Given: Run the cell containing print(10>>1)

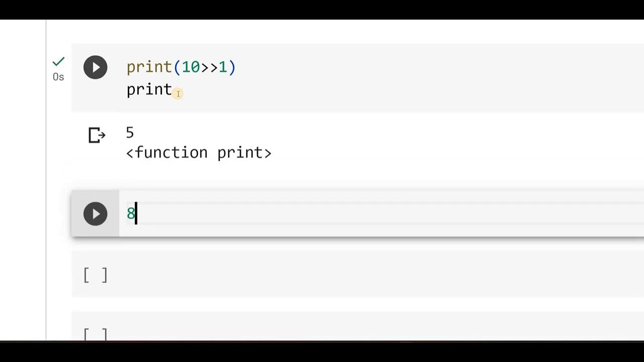Looking at the screenshot, I should (x=95, y=67).
